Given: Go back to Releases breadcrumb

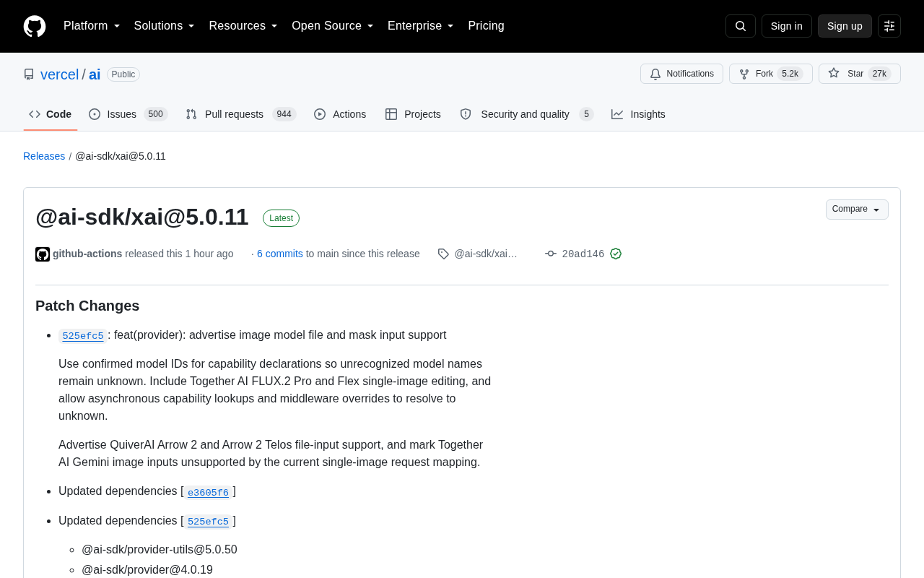Looking at the screenshot, I should [x=44, y=156].
